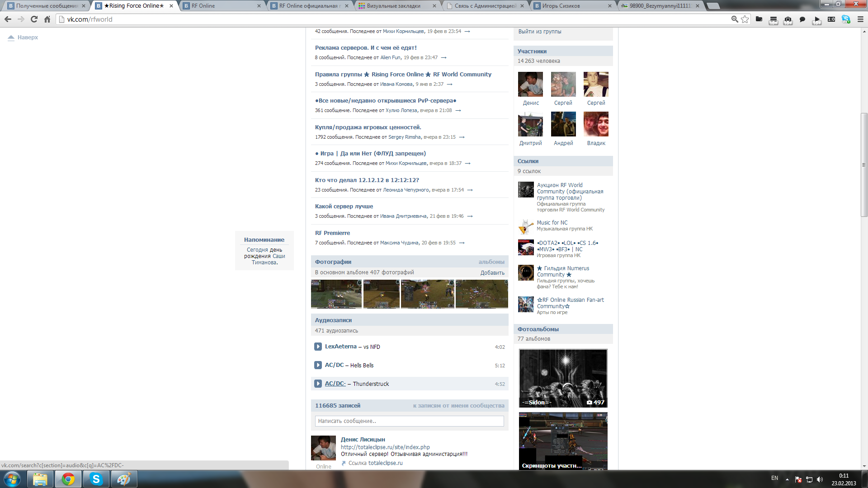Play AC/DC Hells Bells track
This screenshot has height=488, width=868.
point(318,365)
